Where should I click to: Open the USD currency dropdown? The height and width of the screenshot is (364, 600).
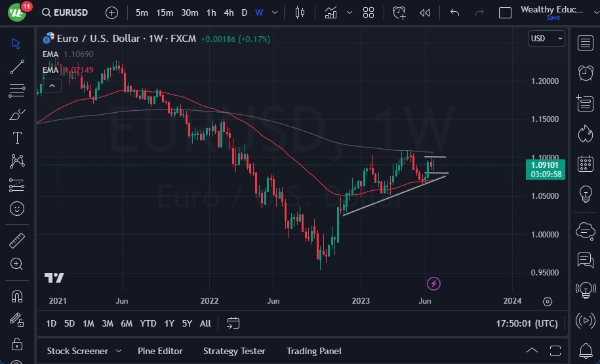[x=546, y=39]
